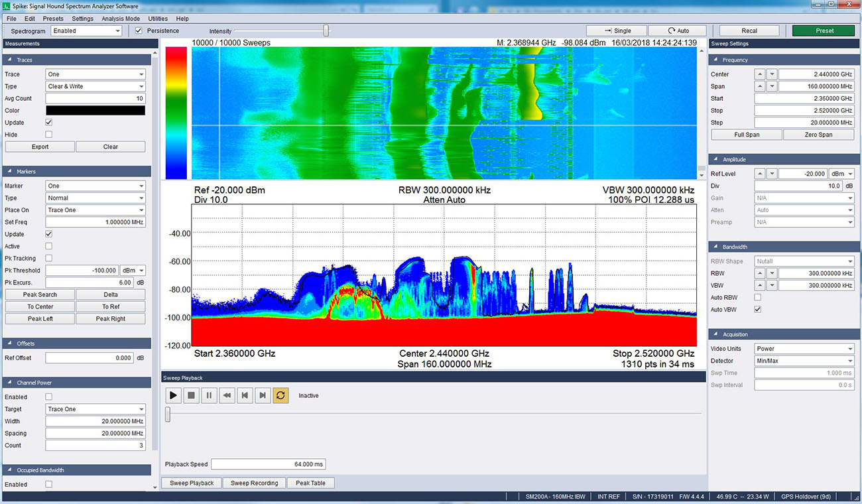Image resolution: width=862 pixels, height=504 pixels.
Task: Rewind the sweep playback
Action: [x=226, y=395]
